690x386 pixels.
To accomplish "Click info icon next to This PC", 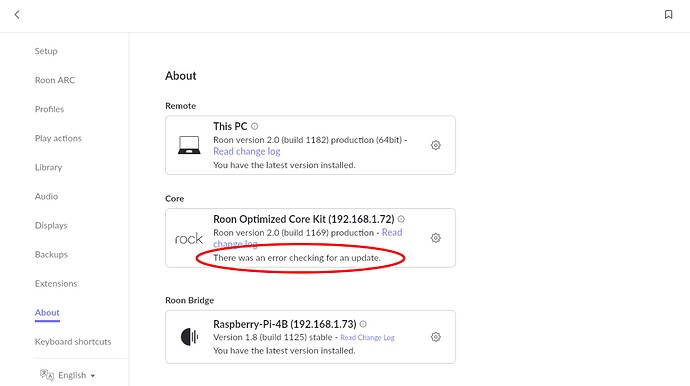I will [254, 126].
